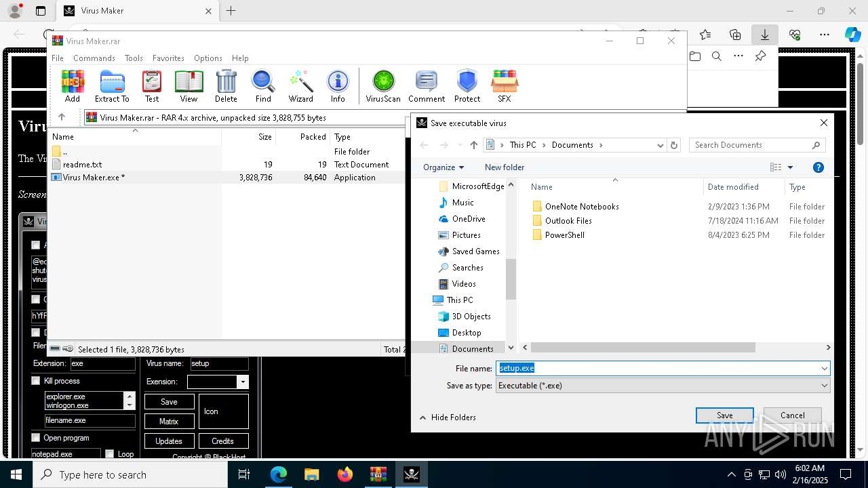
Task: Click the Delete trash icon
Action: click(226, 86)
